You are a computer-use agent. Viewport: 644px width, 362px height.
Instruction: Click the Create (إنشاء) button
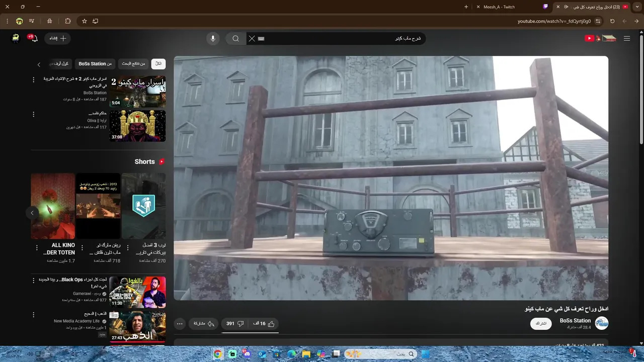(x=58, y=38)
